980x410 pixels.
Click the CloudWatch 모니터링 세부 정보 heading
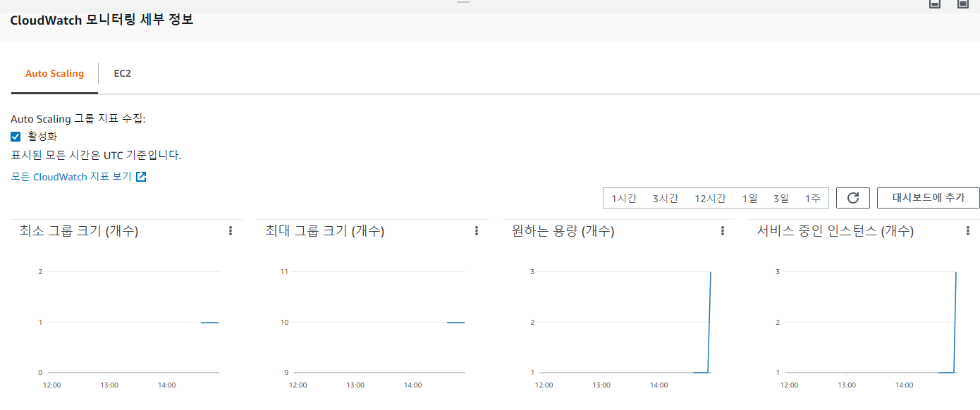[x=102, y=20]
